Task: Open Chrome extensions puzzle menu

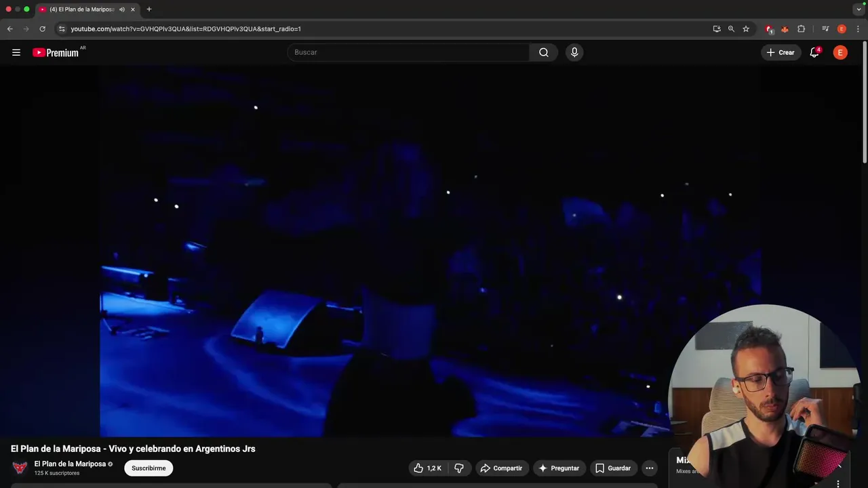Action: click(x=802, y=28)
